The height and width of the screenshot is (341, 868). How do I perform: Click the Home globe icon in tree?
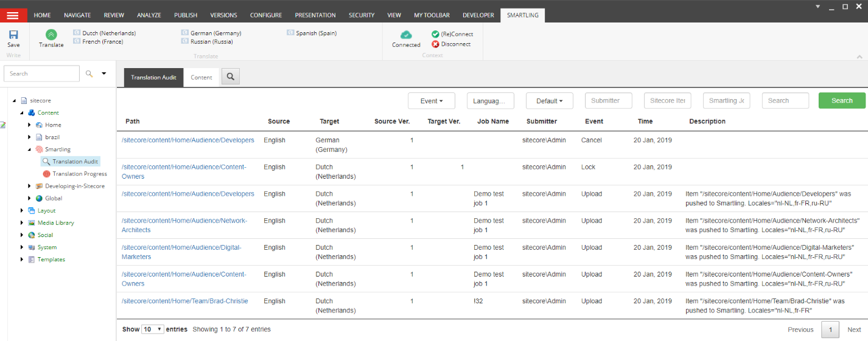tap(39, 125)
